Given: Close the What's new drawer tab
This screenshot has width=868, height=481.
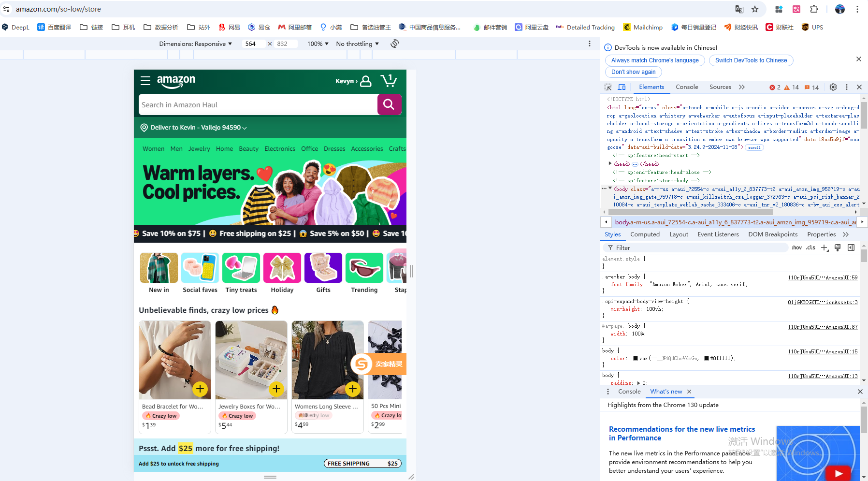Looking at the screenshot, I should coord(689,392).
